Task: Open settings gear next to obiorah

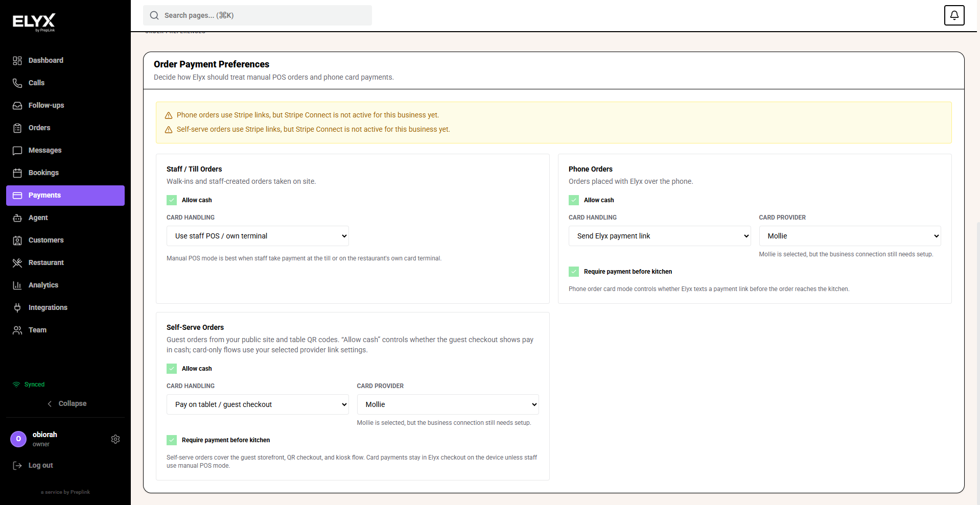Action: [115, 439]
